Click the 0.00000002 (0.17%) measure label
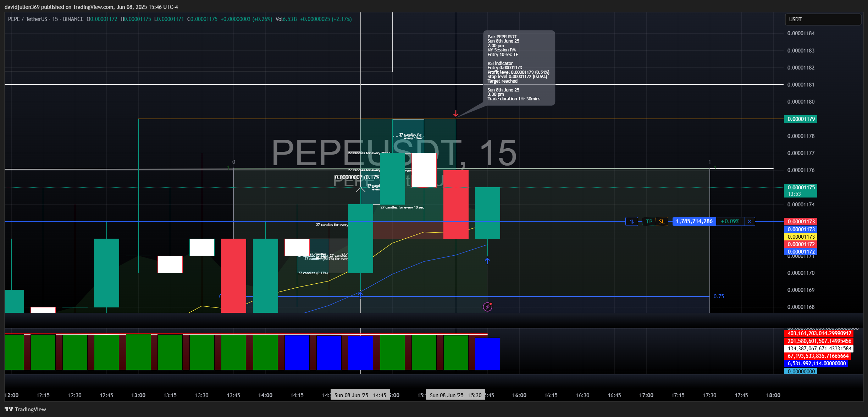868x417 pixels. click(x=358, y=177)
